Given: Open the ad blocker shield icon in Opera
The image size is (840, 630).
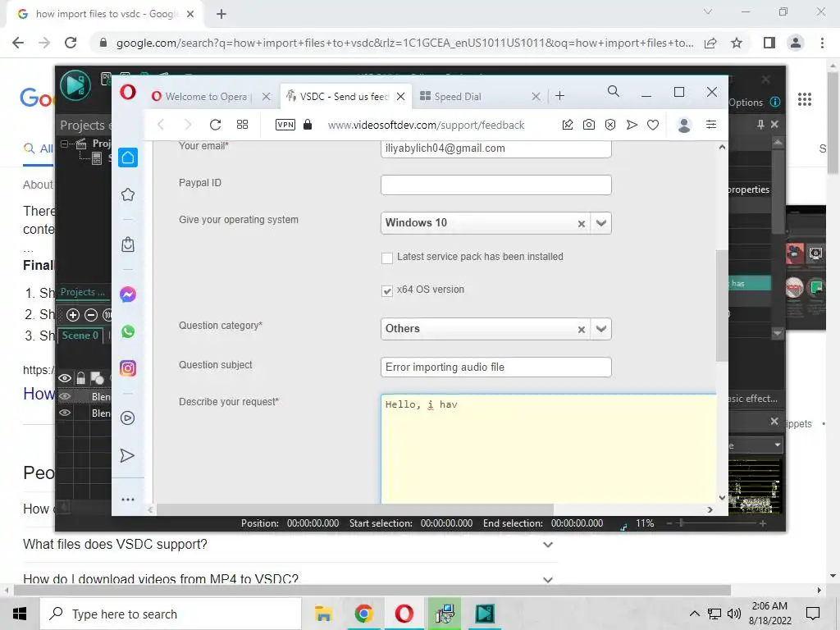Looking at the screenshot, I should pos(610,125).
